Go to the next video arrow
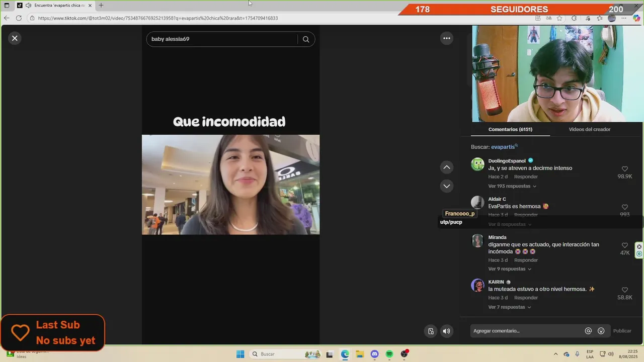This screenshot has width=644, height=362. tap(446, 186)
